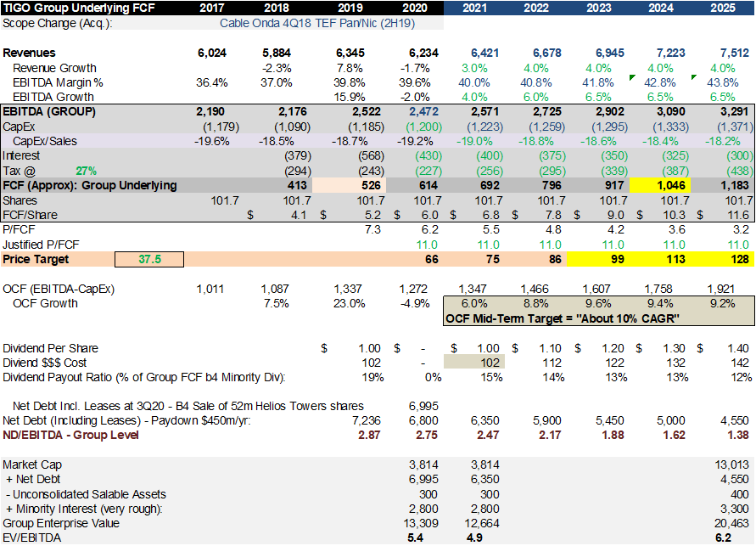This screenshot has height=546, width=756.
Task: Select the 'Market Cap' row label
Action: 32,465
